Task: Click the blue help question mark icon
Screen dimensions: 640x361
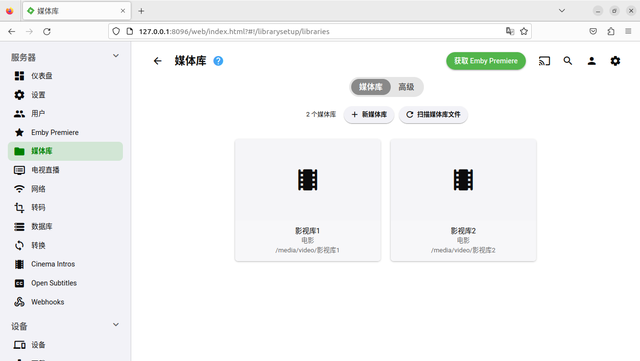Action: tap(218, 61)
